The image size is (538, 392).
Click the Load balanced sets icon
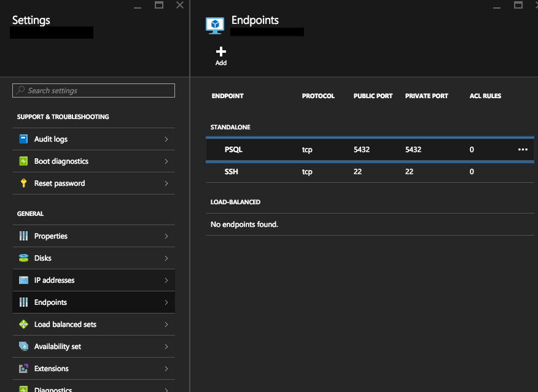coord(23,325)
